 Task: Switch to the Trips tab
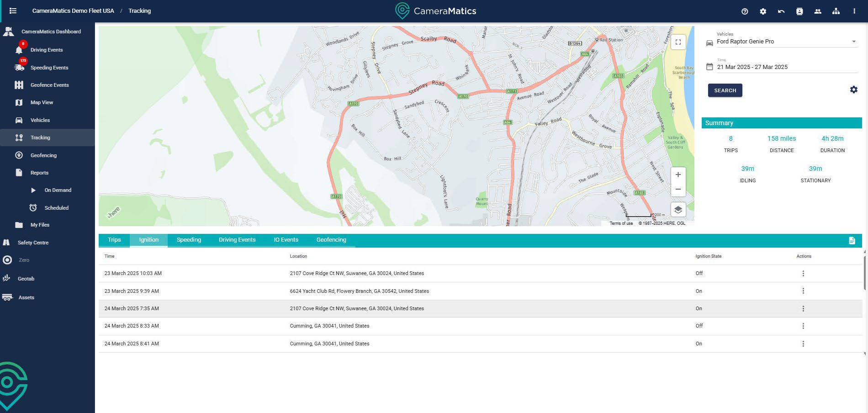click(x=114, y=240)
